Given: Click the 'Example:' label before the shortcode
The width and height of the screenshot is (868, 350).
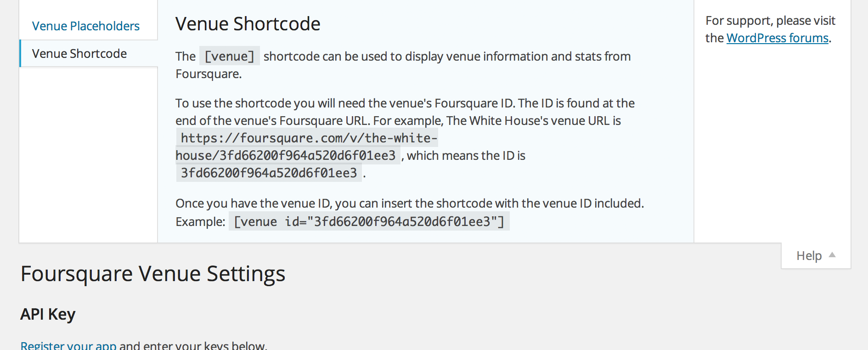Looking at the screenshot, I should (200, 222).
